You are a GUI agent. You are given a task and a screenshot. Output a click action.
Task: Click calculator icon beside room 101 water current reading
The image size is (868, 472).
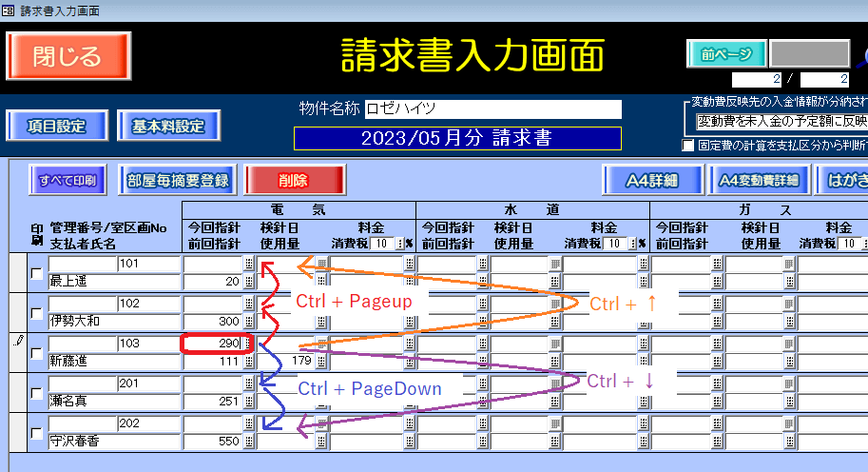point(482,264)
